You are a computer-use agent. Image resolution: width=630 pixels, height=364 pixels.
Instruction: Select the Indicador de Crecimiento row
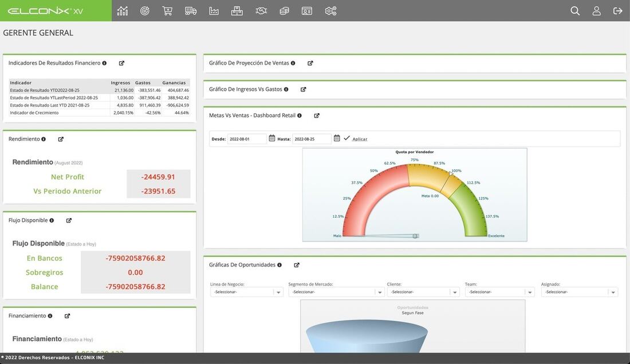(99, 113)
